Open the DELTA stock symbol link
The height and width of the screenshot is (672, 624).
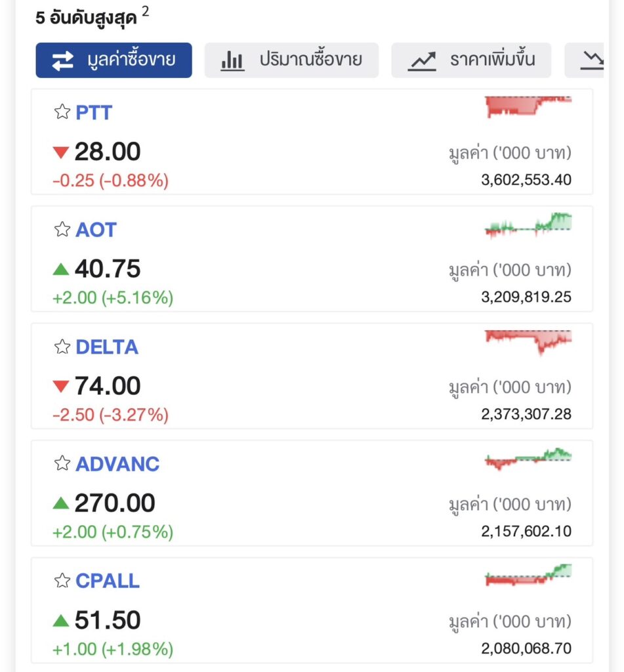(107, 346)
